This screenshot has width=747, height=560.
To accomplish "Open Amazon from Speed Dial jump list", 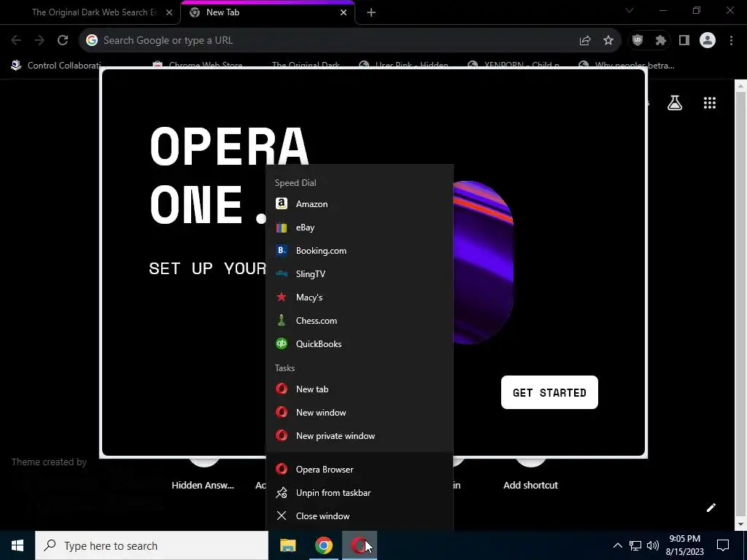I will [x=359, y=204].
